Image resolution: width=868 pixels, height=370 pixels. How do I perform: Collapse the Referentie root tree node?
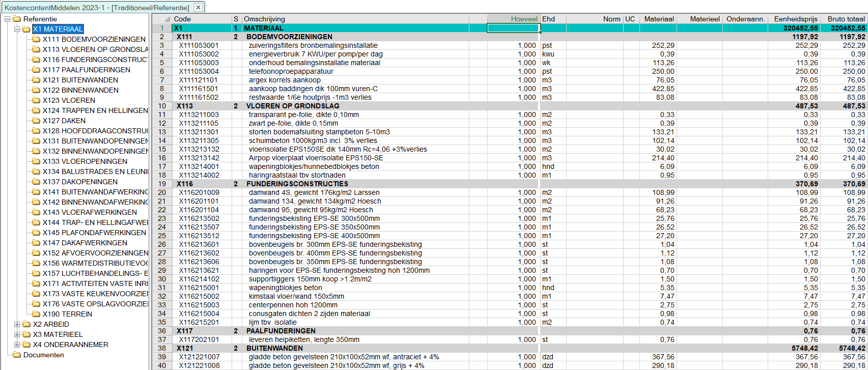[x=7, y=19]
